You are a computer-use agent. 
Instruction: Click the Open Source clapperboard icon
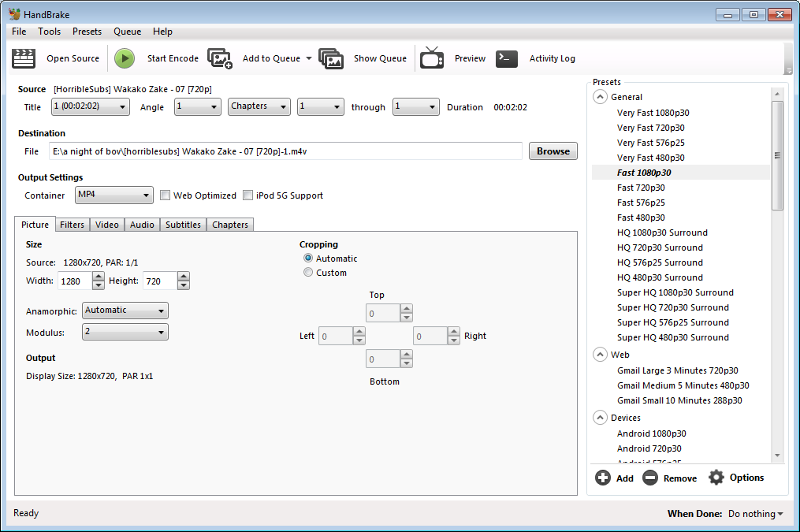pyautogui.click(x=24, y=58)
